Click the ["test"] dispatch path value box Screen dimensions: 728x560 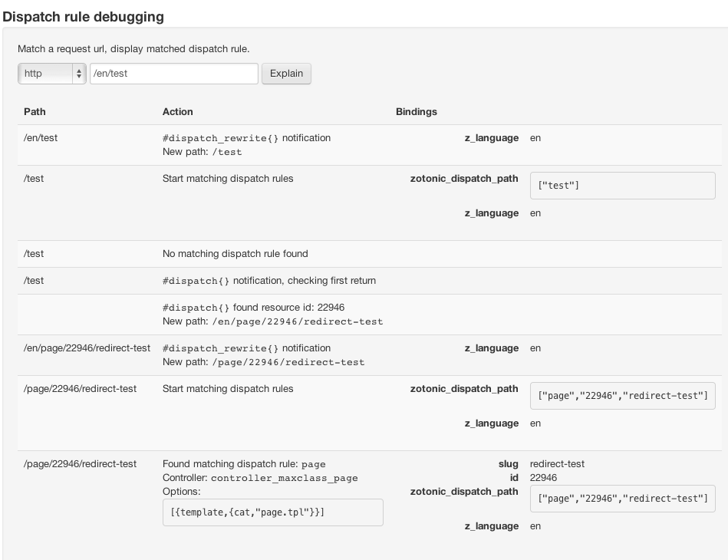tap(622, 186)
